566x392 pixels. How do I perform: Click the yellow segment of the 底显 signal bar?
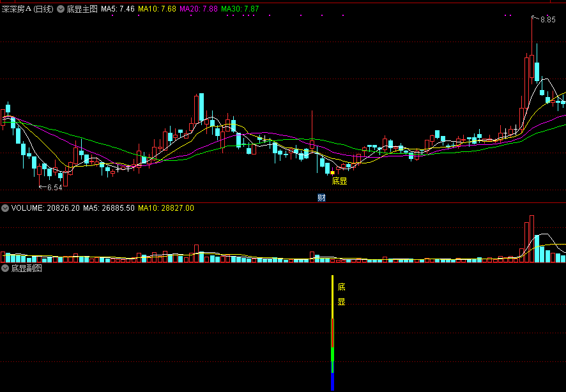coord(332,297)
